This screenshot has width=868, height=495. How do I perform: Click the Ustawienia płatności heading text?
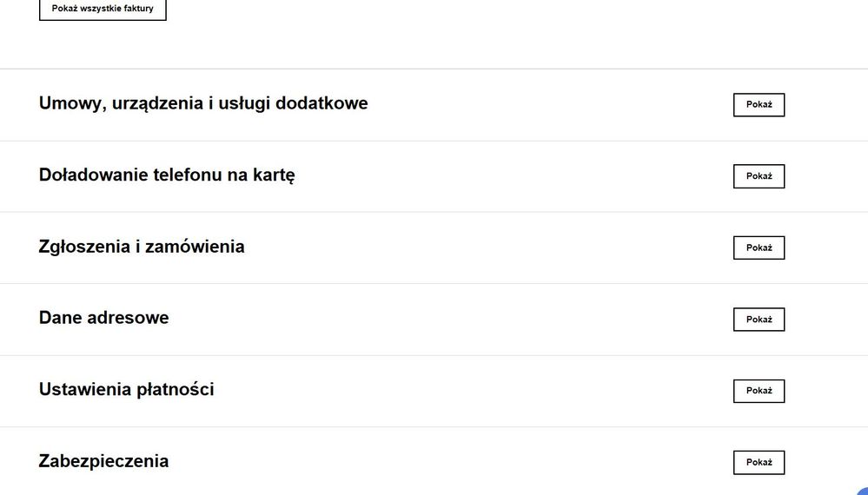127,389
